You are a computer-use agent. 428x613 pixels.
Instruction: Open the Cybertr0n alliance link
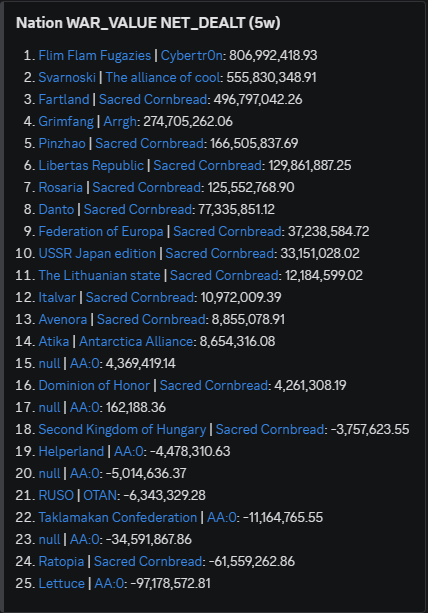point(192,56)
